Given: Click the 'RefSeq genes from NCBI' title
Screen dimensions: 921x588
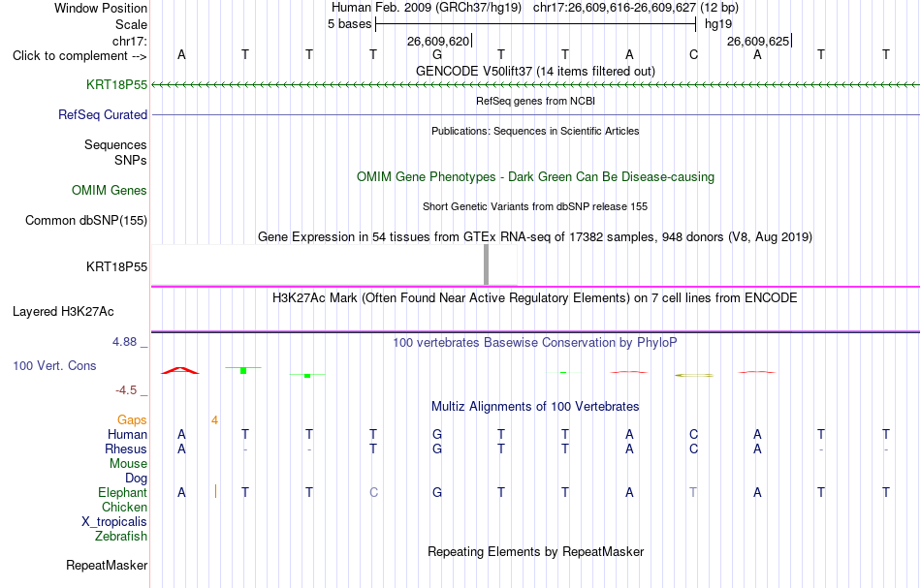Looking at the screenshot, I should (535, 101).
